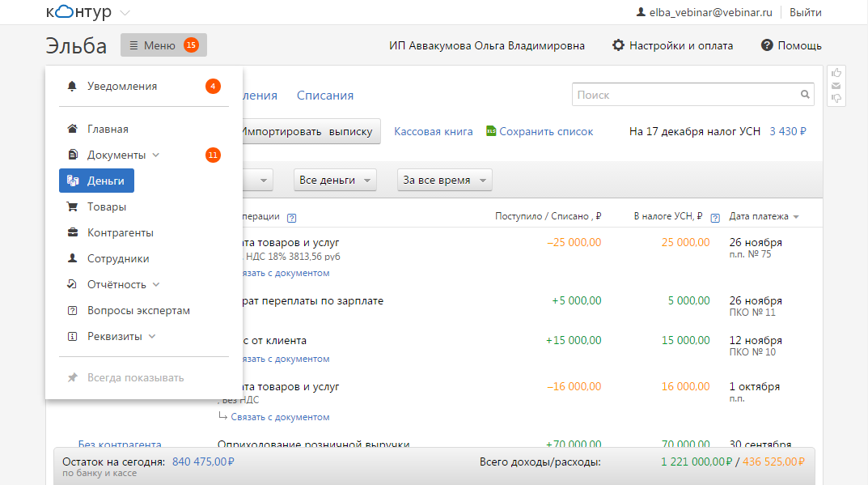The width and height of the screenshot is (868, 485).
Task: Click the thumbs down feedback icon
Action: tap(836, 98)
